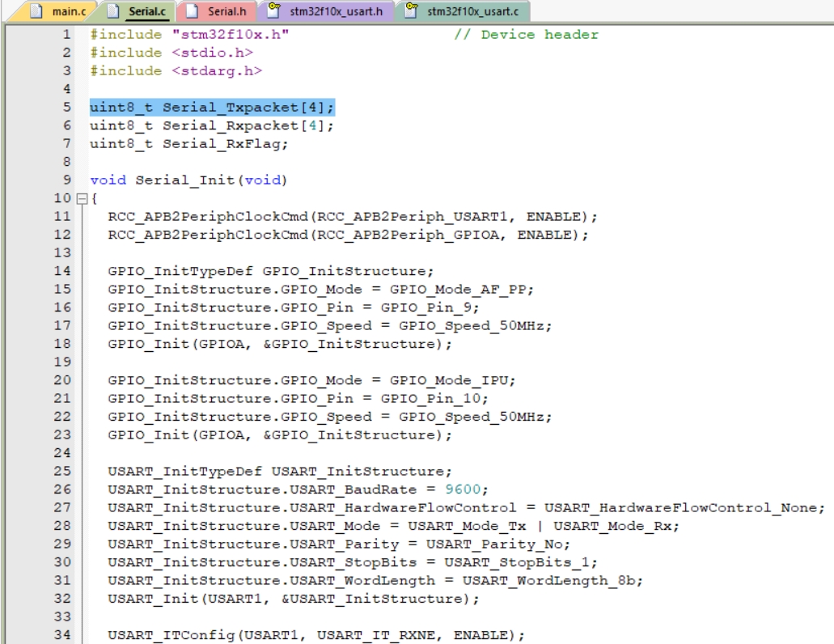Click the GPIO_Pin_9 assignment line
Screen dimensions: 834x644
pos(293,307)
